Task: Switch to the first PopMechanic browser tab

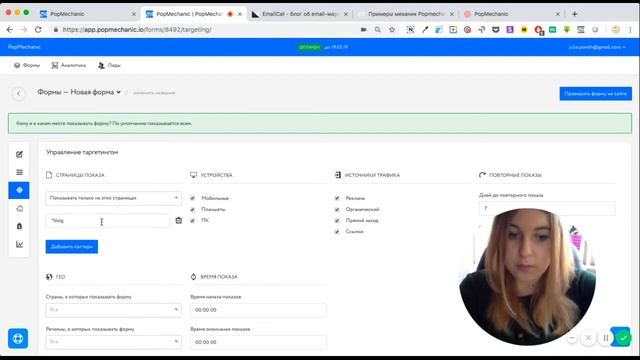Action: point(87,14)
